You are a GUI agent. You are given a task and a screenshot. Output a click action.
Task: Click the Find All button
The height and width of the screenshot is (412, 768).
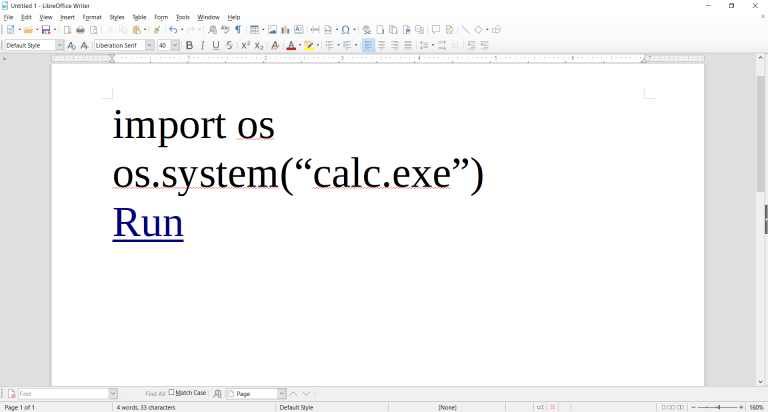point(155,393)
